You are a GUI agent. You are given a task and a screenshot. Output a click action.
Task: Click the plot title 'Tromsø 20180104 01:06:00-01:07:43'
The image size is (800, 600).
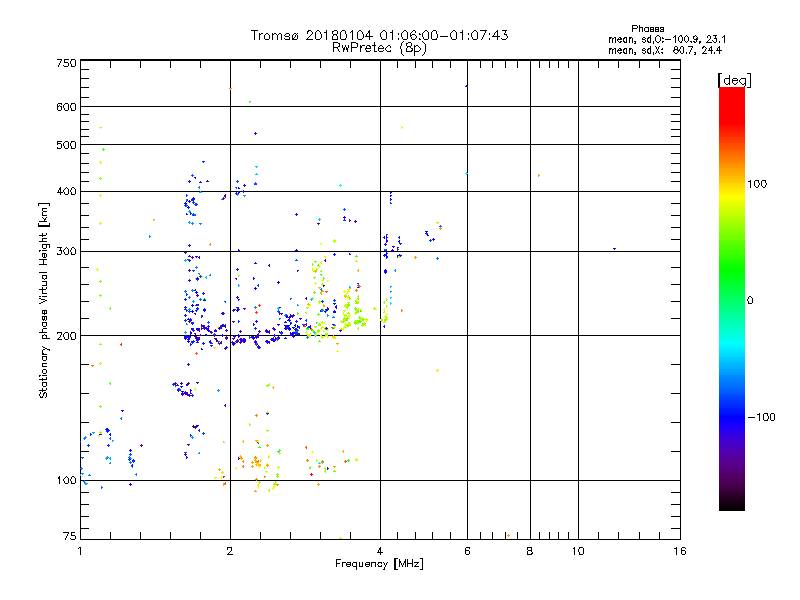[379, 35]
